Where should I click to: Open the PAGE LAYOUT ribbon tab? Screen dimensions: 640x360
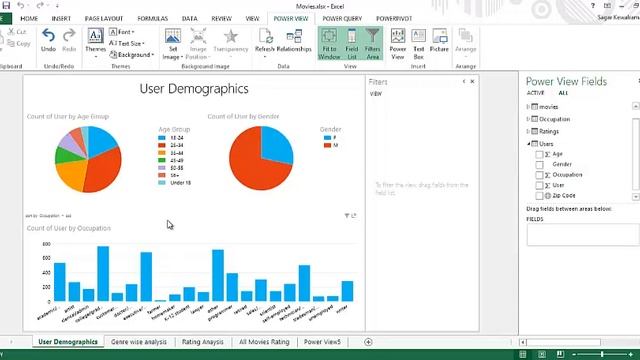[104, 19]
